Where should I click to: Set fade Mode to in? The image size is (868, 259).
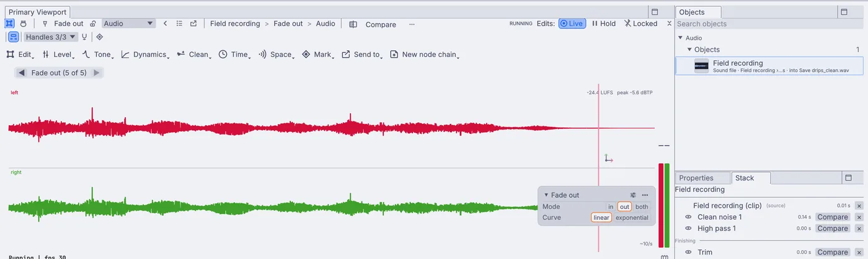[611, 207]
